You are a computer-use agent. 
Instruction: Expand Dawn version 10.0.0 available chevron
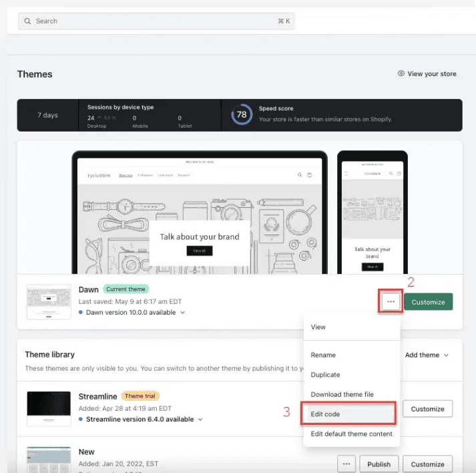(183, 312)
